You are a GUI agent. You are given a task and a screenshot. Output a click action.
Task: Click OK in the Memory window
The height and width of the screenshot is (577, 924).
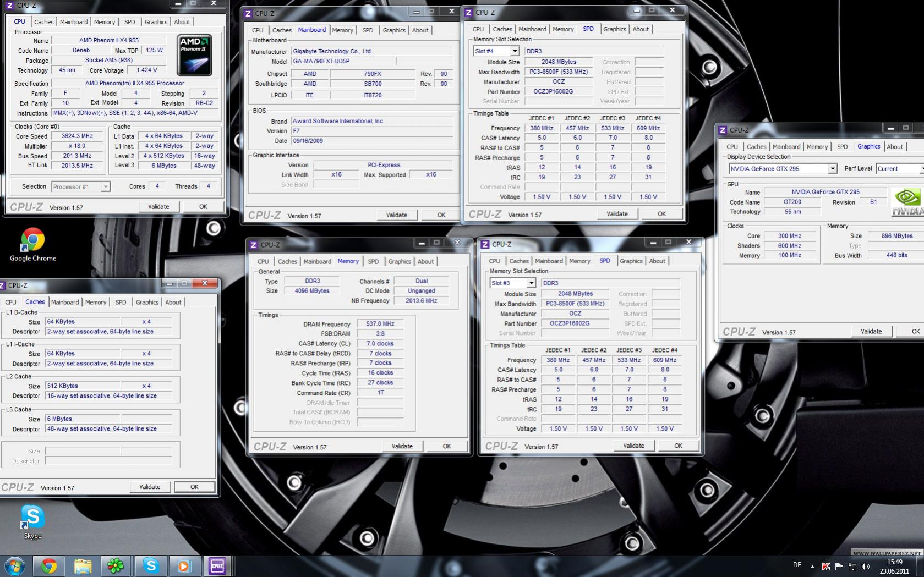(447, 446)
